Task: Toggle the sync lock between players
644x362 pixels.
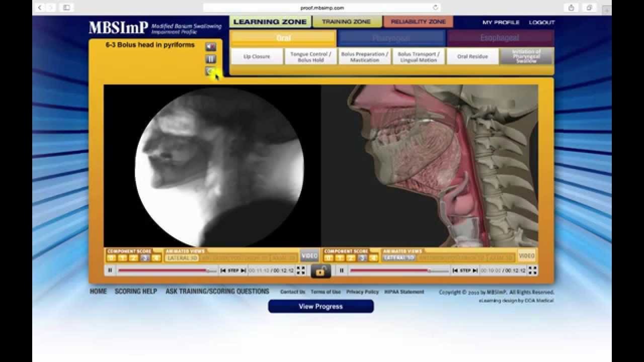Action: click(x=320, y=271)
